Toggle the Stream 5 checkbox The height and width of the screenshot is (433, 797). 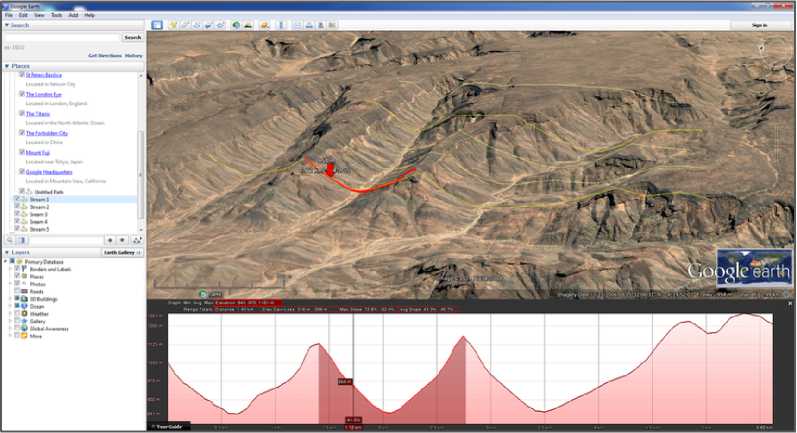point(17,229)
